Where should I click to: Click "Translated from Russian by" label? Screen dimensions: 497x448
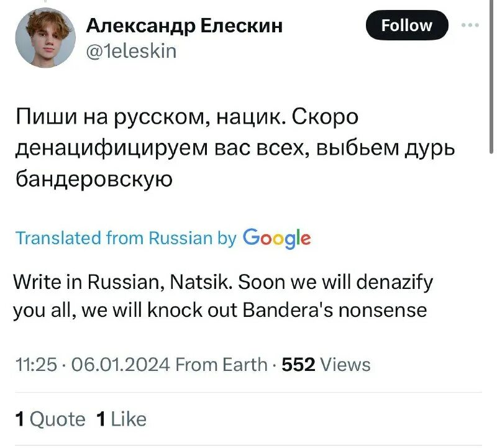(x=125, y=238)
